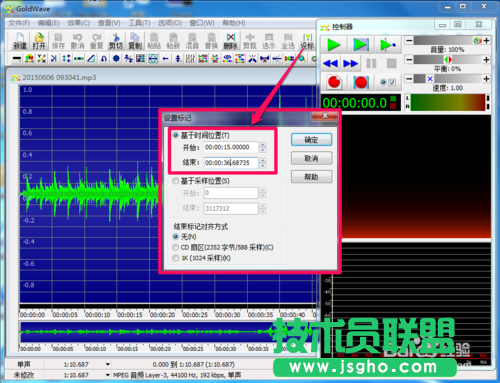Click the Cancel (取消) button
Viewport: 500px width, 383px height.
point(311,158)
